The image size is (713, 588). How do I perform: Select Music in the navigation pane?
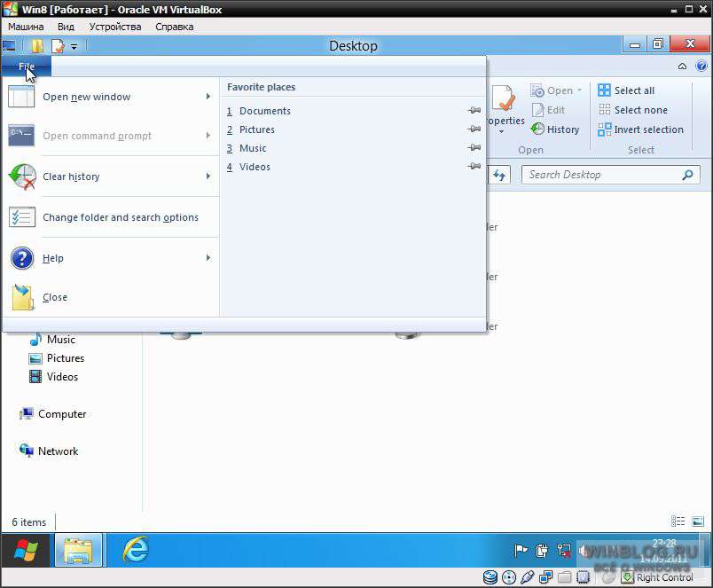[52, 340]
